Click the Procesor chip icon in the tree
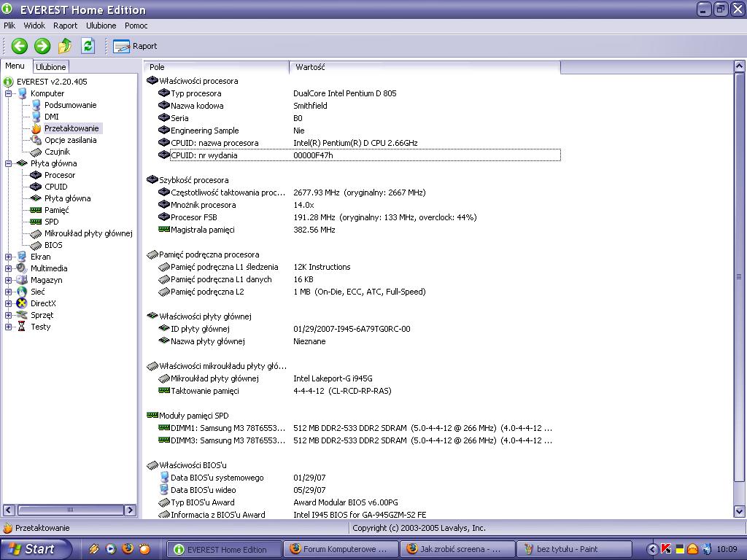The image size is (747, 560). (36, 175)
